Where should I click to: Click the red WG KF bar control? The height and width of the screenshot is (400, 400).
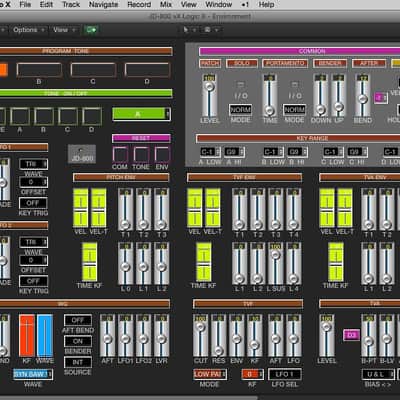27,335
